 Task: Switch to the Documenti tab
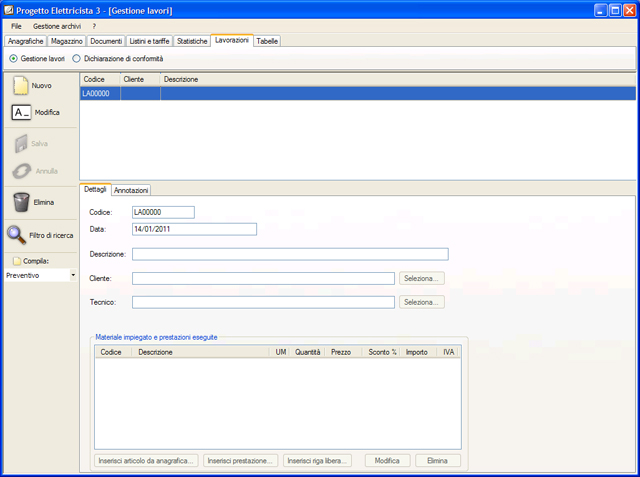[106, 41]
